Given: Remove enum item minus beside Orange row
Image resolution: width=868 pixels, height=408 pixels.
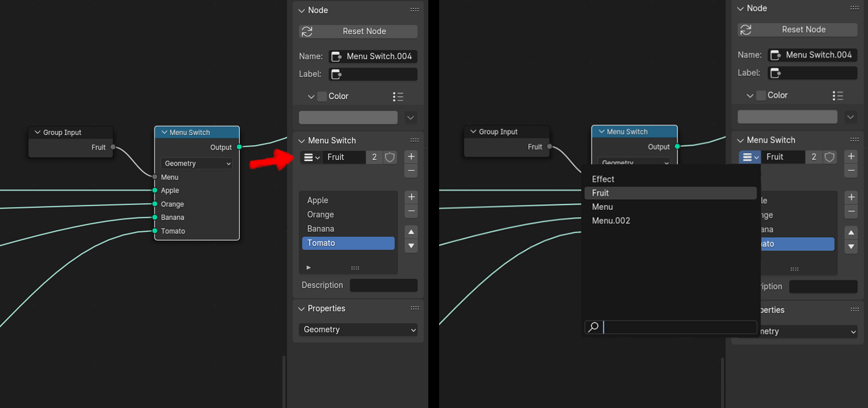Looking at the screenshot, I should tap(411, 211).
